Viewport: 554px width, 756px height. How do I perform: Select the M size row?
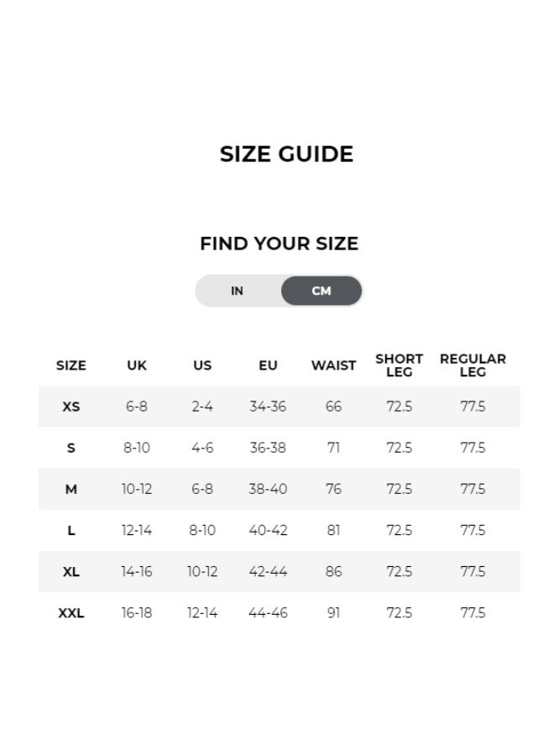click(x=71, y=488)
